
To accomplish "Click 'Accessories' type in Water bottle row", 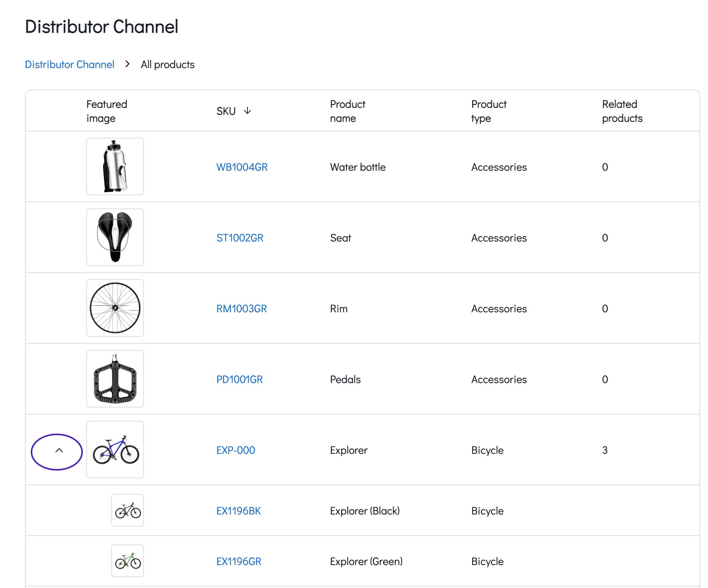I will 499,167.
